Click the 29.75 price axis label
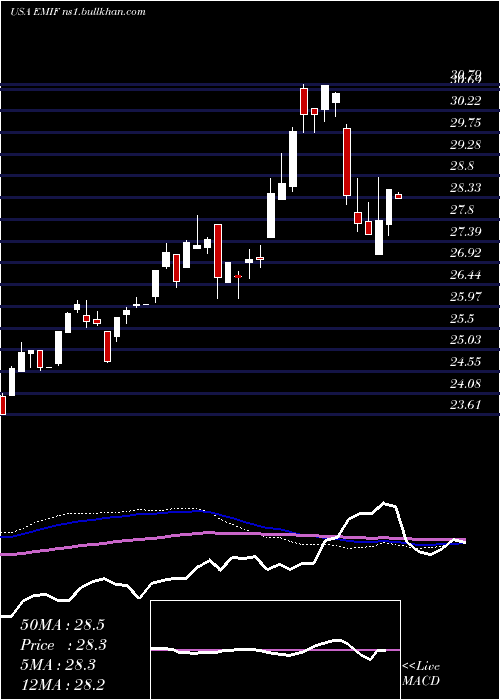Screen dimensions: 500x700 point(466,123)
